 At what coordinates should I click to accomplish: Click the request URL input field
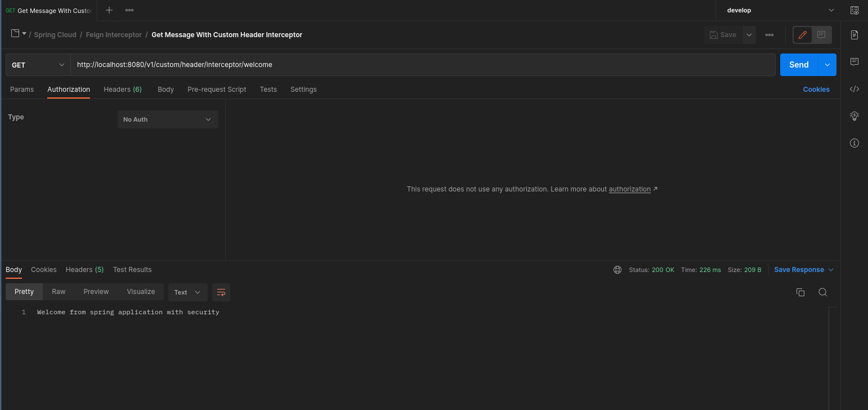coord(422,65)
